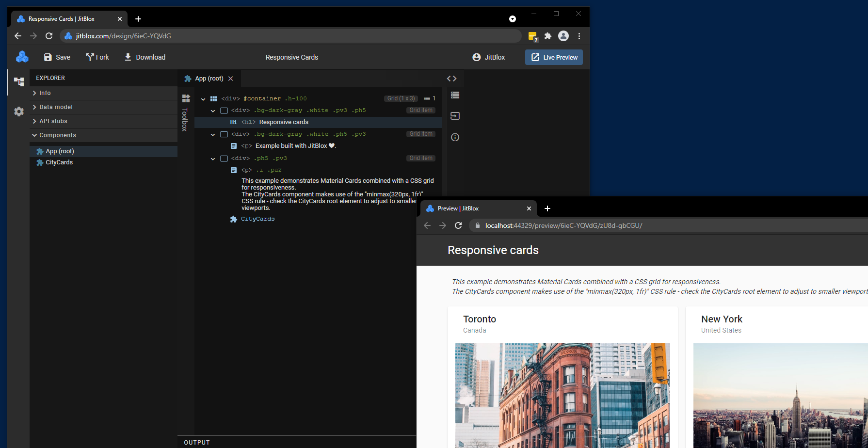The height and width of the screenshot is (448, 868).
Task: Click the site lock icon in preview address bar
Action: pos(478,225)
